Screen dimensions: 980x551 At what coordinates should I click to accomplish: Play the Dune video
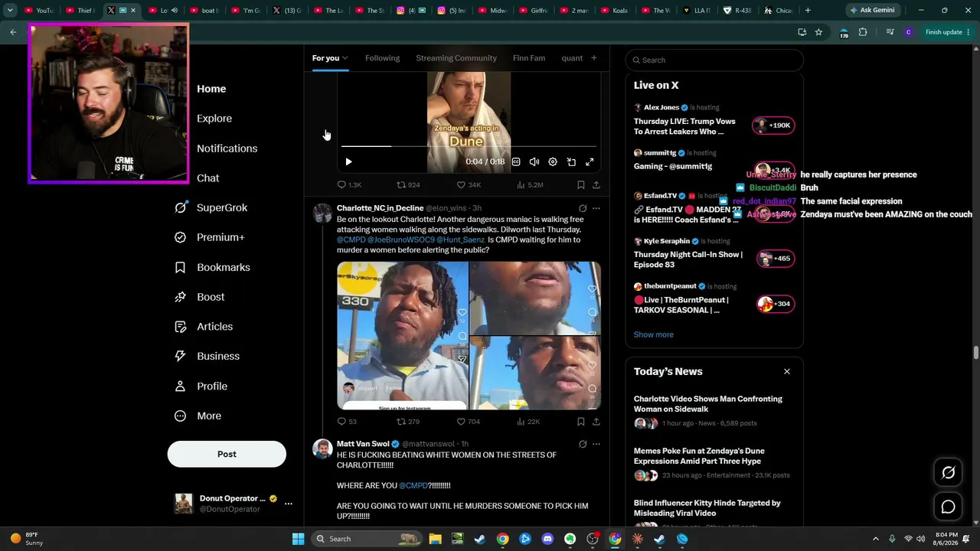348,161
